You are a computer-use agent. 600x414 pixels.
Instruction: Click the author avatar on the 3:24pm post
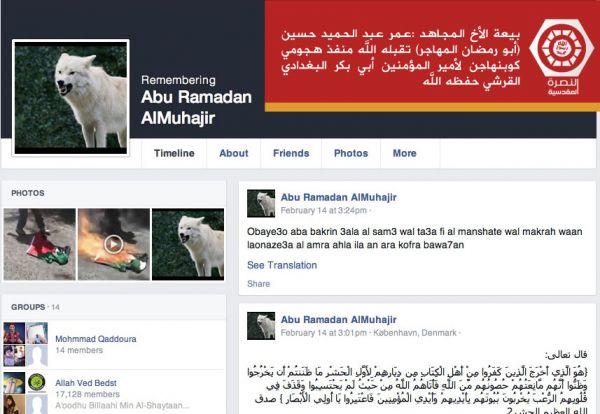261,204
